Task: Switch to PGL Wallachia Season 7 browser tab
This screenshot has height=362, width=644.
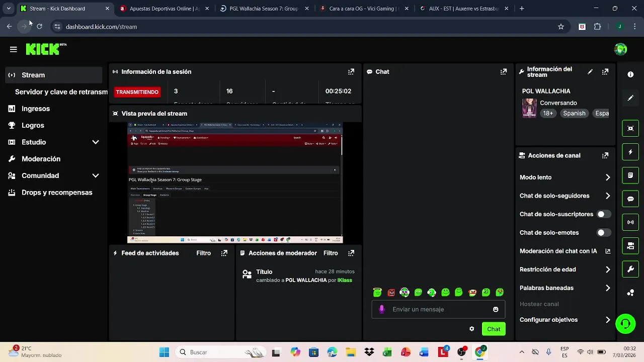Action: 264,9
